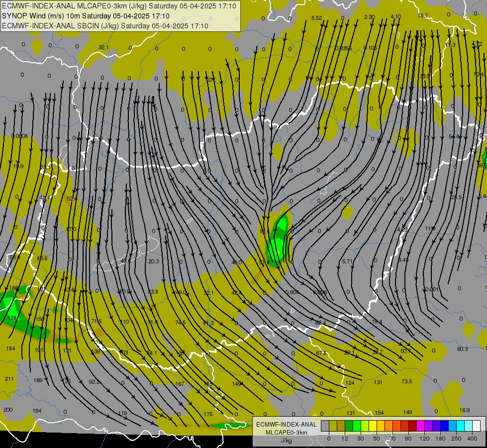487x448 pixels.
Task: Pick the bright green legend swatch
Action: tap(357, 426)
